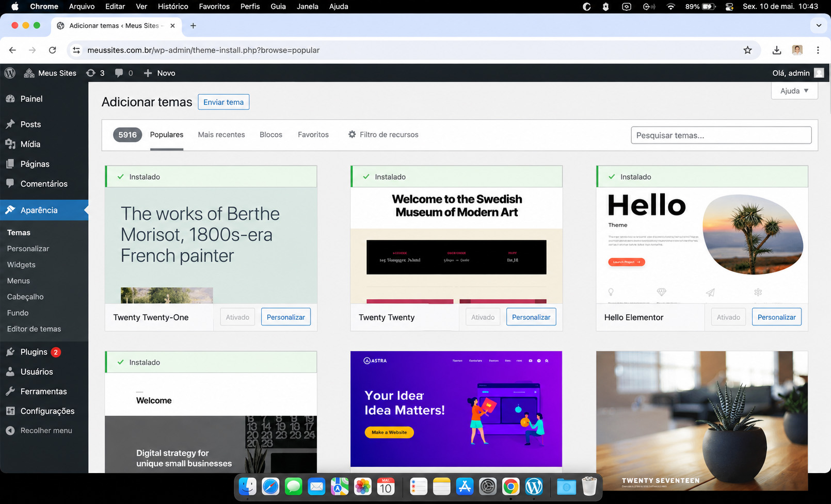Open Photos app in the Dock
831x504 pixels.
pos(363,486)
